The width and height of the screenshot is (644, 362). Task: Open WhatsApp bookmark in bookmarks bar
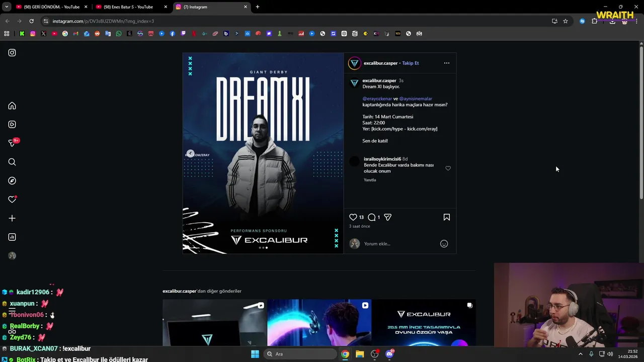point(119,34)
